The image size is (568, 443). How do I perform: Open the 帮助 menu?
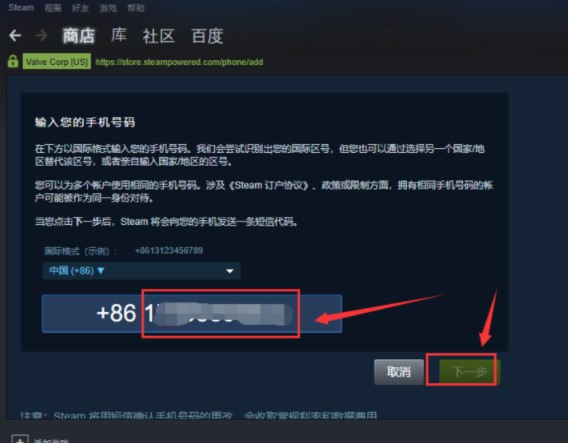136,8
